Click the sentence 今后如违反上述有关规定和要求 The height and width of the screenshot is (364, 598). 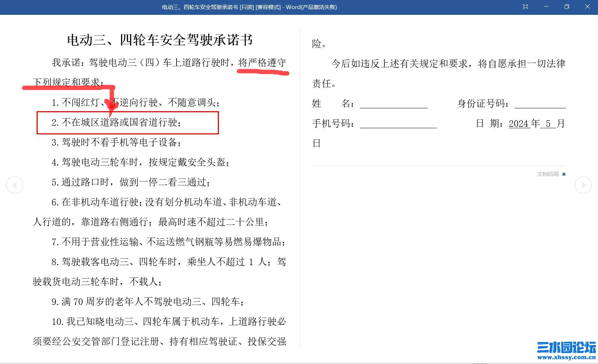coord(448,64)
